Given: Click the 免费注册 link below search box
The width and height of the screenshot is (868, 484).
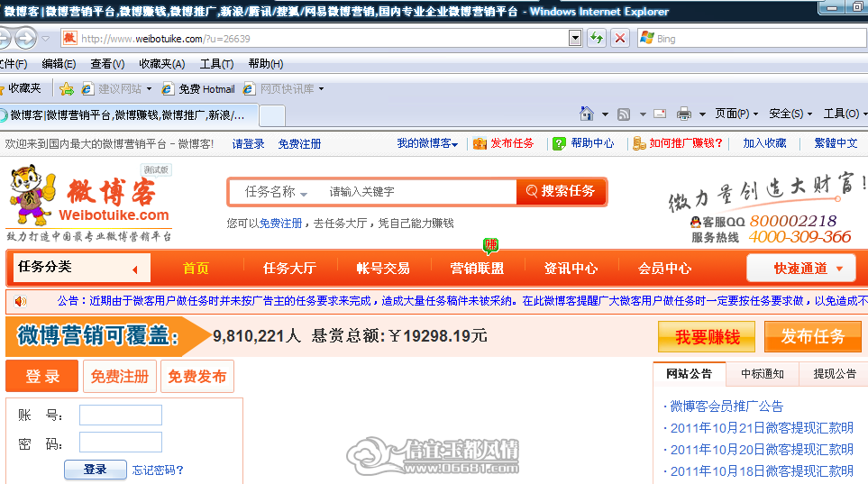Looking at the screenshot, I should click(x=280, y=224).
